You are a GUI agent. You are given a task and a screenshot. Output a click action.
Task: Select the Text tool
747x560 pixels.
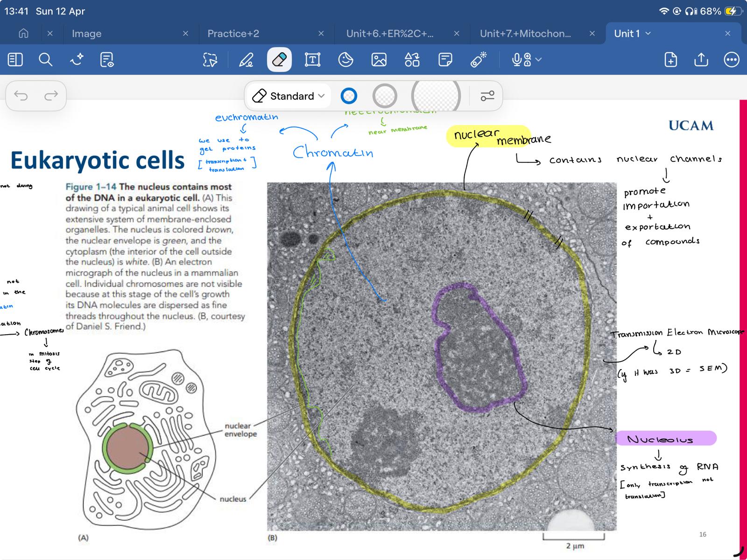[x=312, y=60]
